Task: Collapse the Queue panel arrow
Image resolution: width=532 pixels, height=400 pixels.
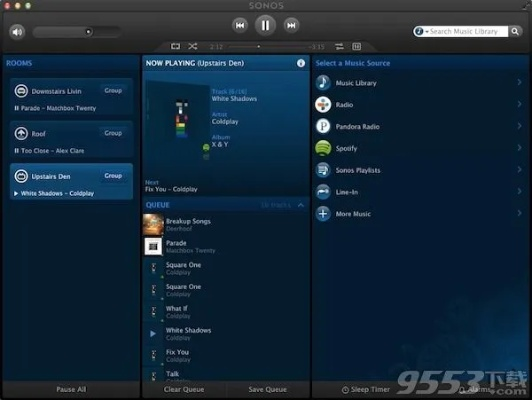Action: [301, 205]
